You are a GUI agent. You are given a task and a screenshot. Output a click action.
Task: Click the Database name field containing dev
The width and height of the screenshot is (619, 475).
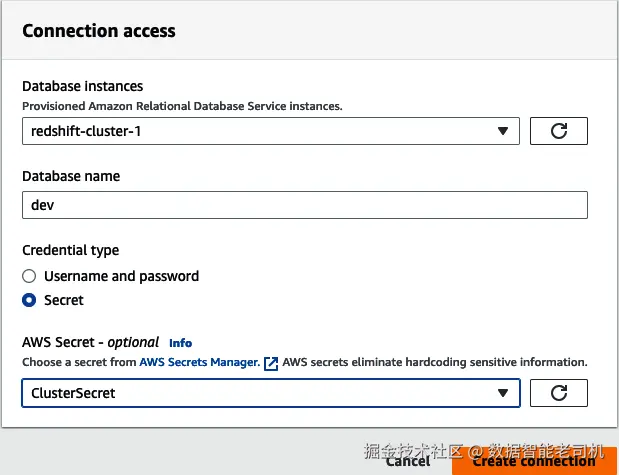pyautogui.click(x=304, y=205)
